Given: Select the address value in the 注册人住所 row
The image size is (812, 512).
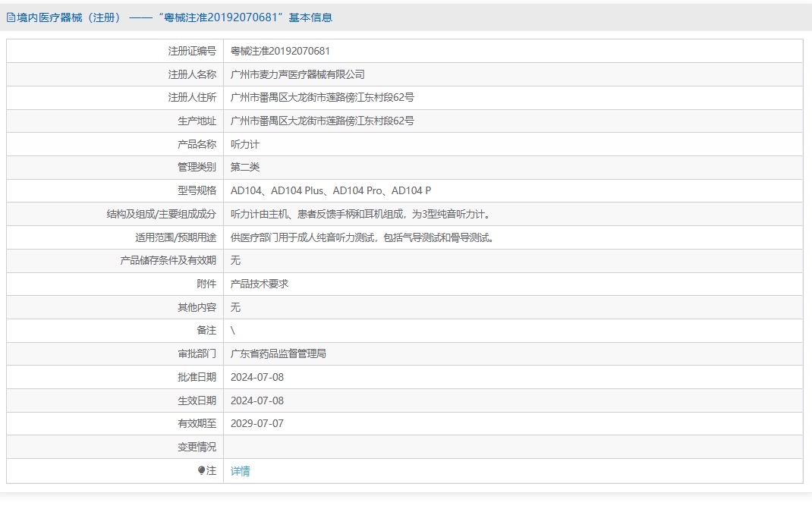Looking at the screenshot, I should coord(322,97).
